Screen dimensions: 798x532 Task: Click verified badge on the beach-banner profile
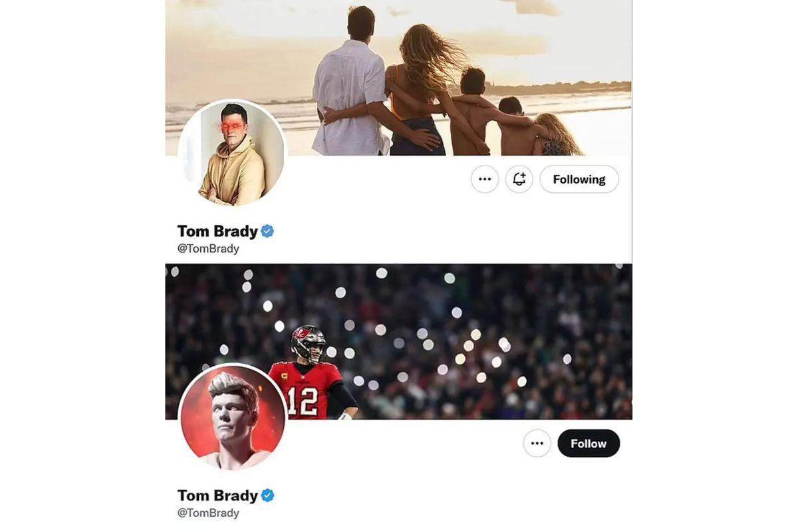tap(267, 231)
